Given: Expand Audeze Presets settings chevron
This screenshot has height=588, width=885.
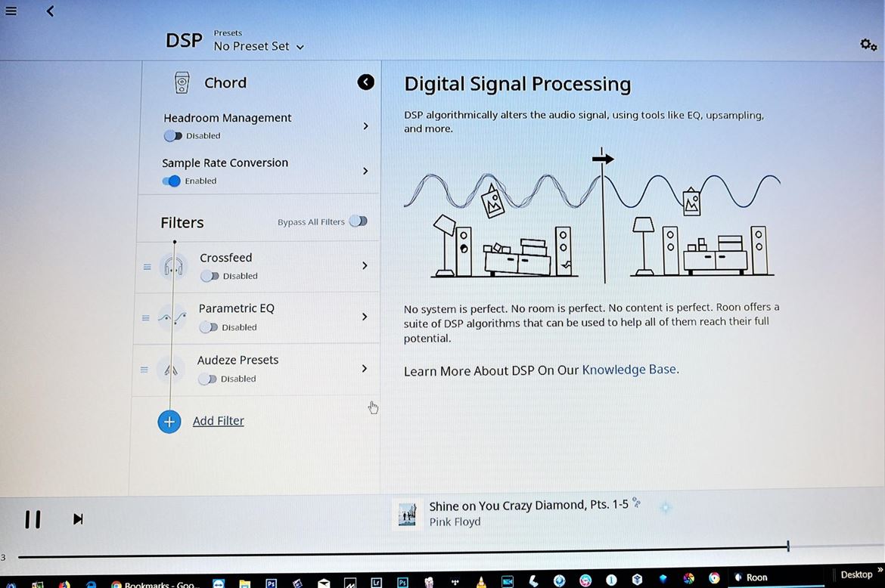Looking at the screenshot, I should click(x=365, y=369).
